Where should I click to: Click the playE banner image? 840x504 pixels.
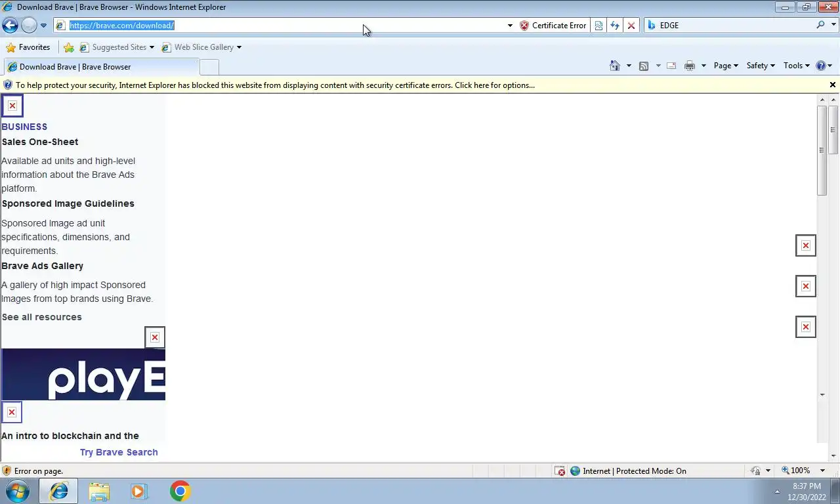[x=83, y=374]
